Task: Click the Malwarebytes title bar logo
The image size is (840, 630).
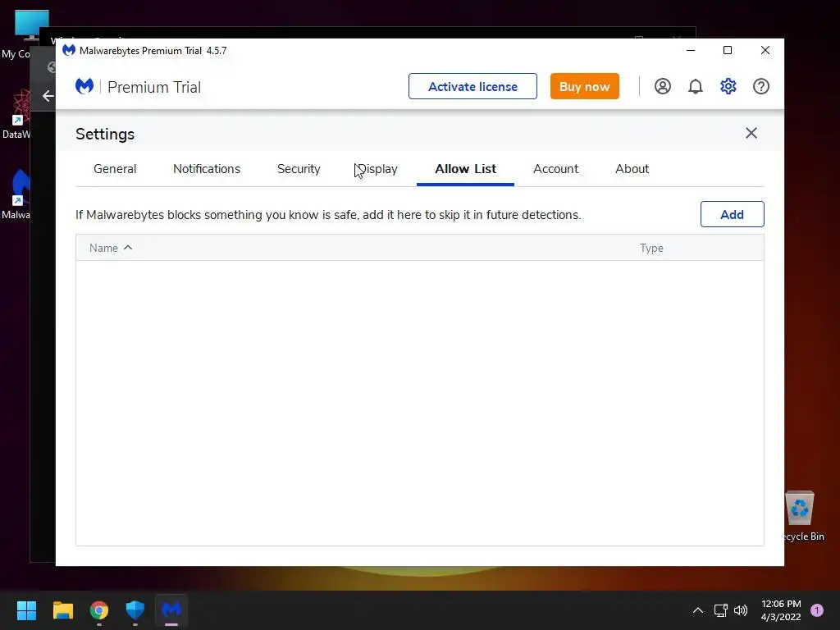Action: pyautogui.click(x=69, y=50)
